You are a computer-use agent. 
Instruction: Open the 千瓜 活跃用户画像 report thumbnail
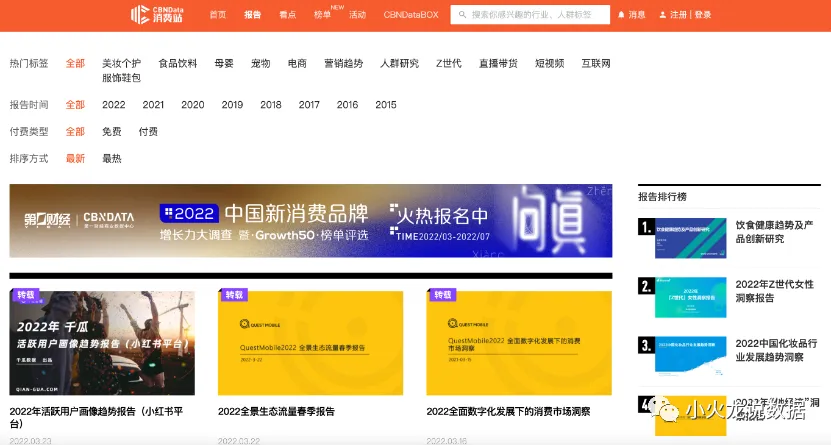(102, 343)
